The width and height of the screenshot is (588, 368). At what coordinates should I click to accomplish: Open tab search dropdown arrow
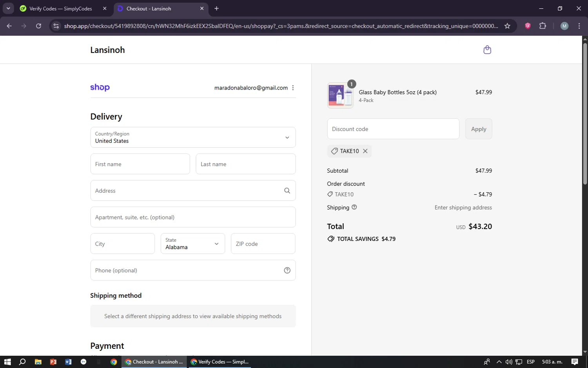[8, 8]
